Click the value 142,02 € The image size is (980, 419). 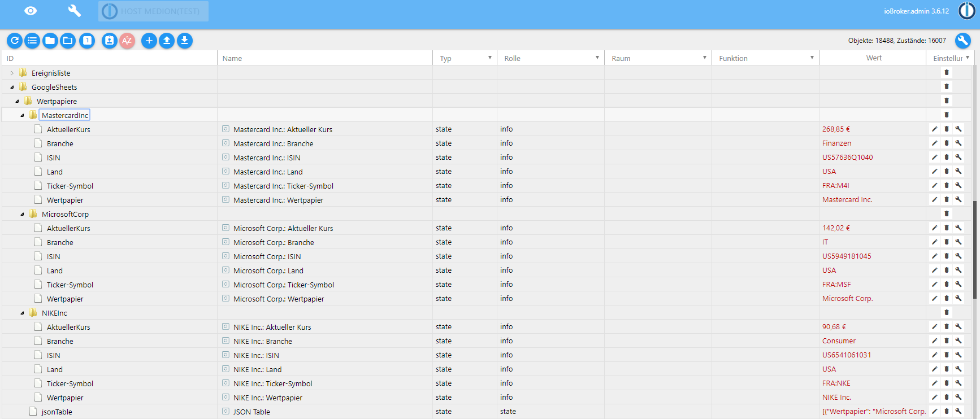(x=836, y=228)
